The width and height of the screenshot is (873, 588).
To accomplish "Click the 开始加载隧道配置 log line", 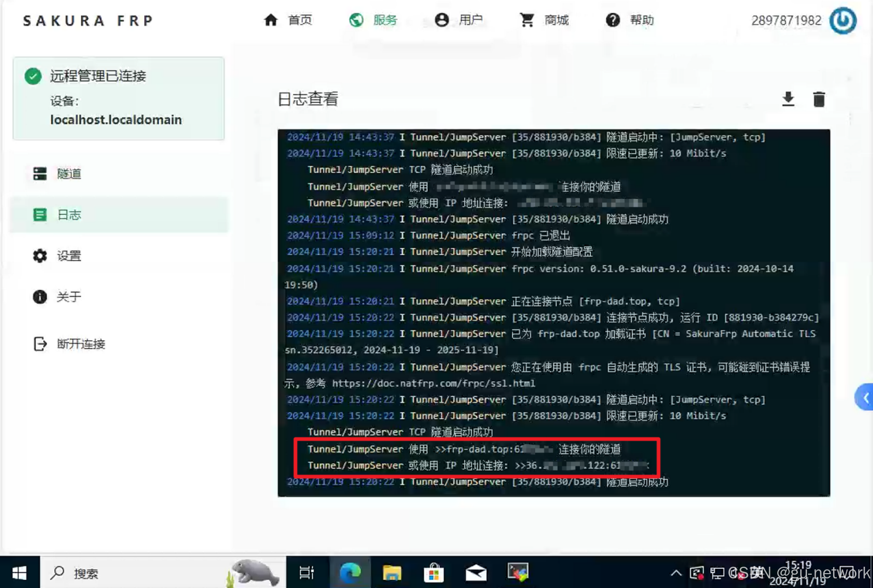I will pos(439,252).
